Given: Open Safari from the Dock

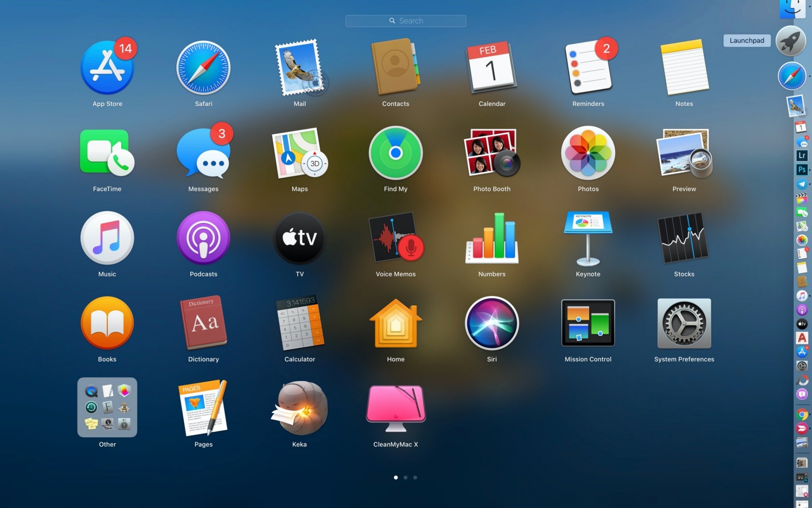Looking at the screenshot, I should [792, 76].
